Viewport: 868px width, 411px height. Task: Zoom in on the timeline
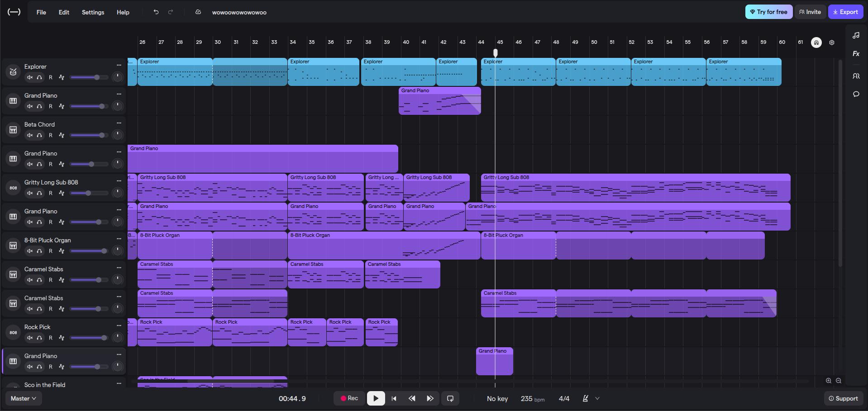point(828,381)
